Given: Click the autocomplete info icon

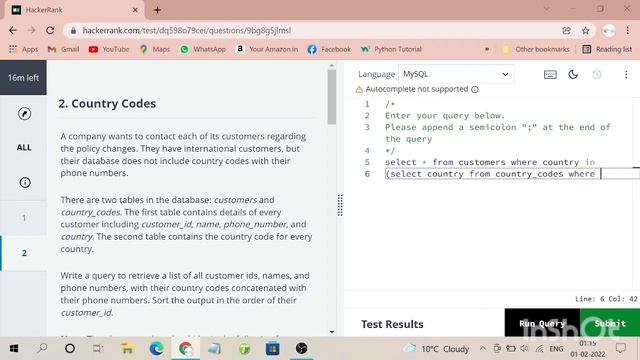Looking at the screenshot, I should [475, 89].
